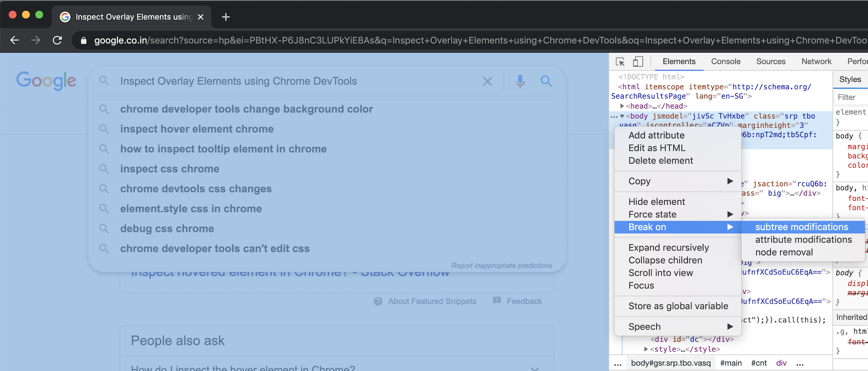The width and height of the screenshot is (868, 371).
Task: Clear the search box with the X icon
Action: pyautogui.click(x=487, y=81)
